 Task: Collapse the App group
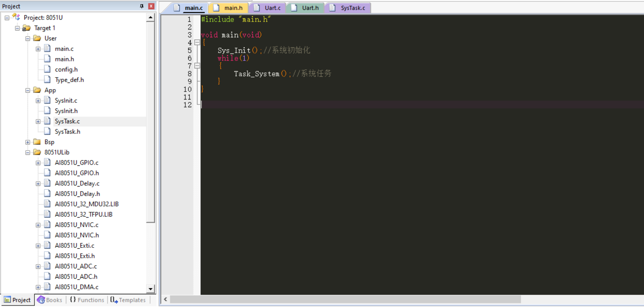point(28,90)
